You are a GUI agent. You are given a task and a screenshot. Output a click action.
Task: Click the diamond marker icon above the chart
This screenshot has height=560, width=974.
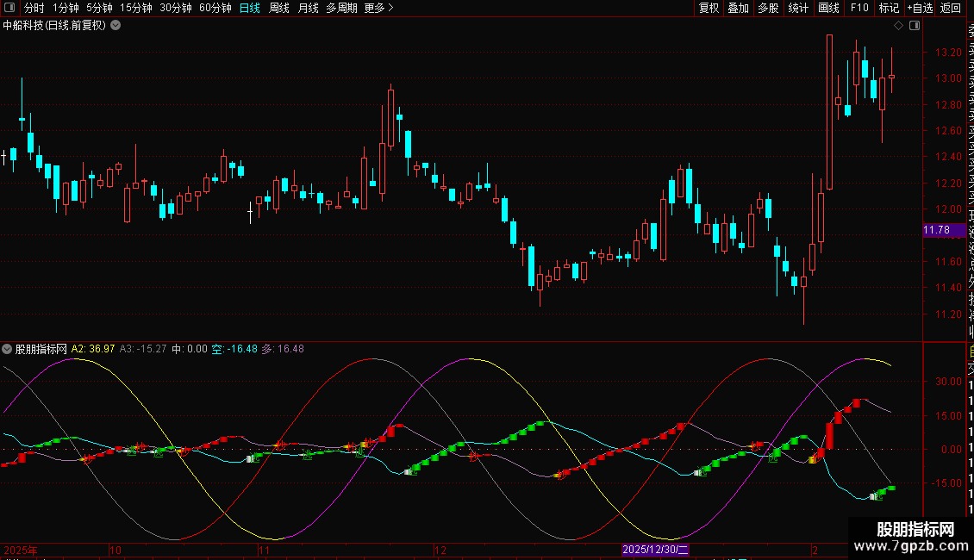(x=898, y=26)
